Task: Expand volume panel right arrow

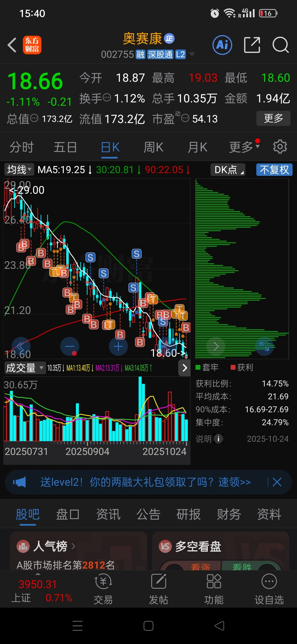Action: [x=185, y=368]
